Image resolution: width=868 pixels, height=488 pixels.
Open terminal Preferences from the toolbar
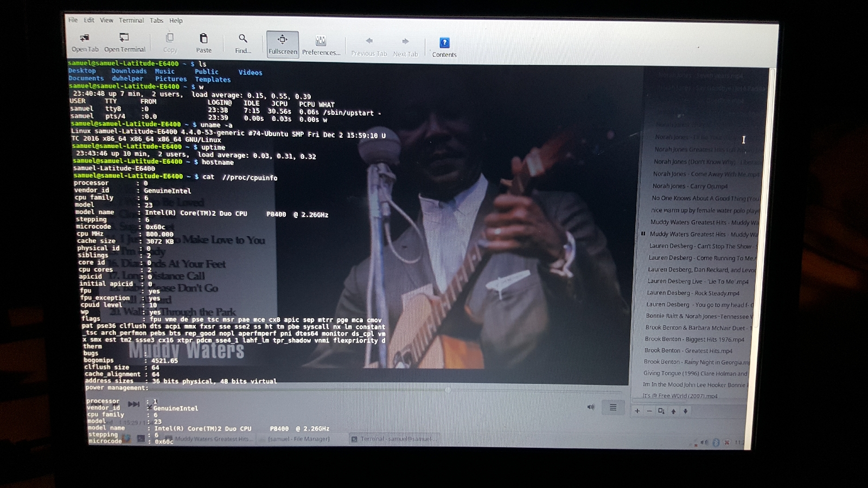321,46
